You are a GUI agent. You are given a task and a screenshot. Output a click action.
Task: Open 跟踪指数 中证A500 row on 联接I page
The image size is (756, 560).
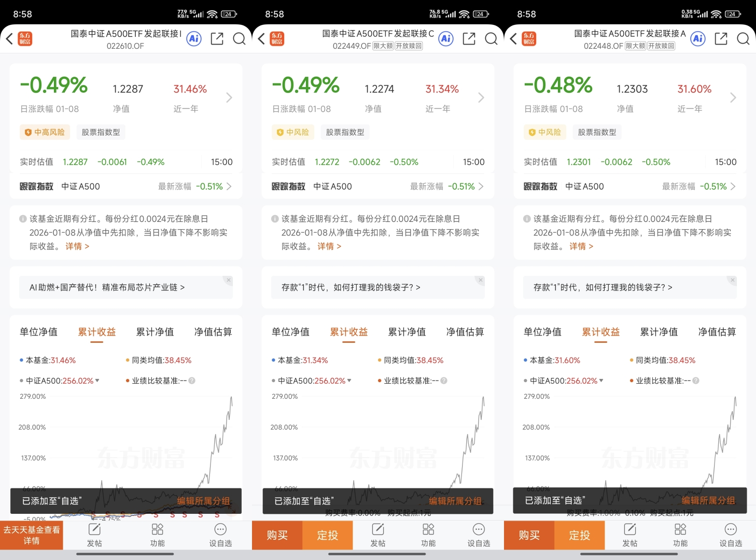coord(125,186)
